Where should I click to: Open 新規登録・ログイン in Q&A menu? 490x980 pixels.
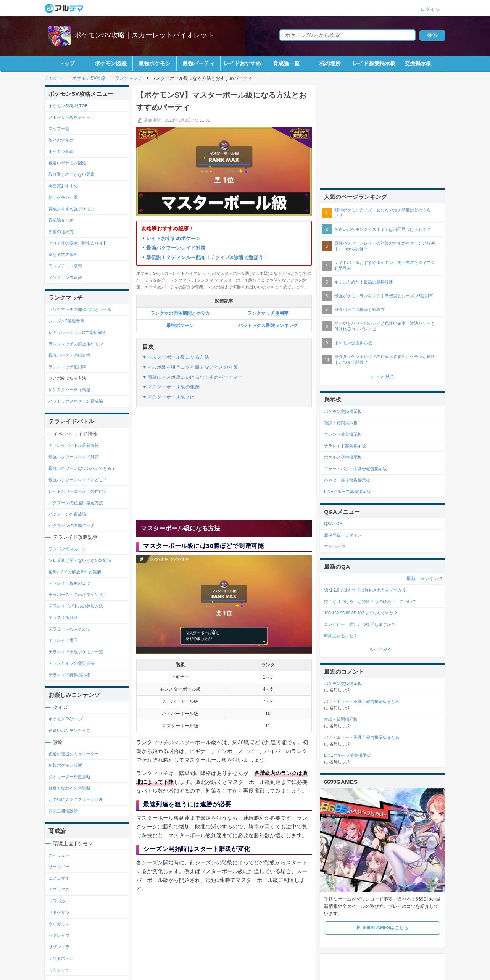(382, 535)
